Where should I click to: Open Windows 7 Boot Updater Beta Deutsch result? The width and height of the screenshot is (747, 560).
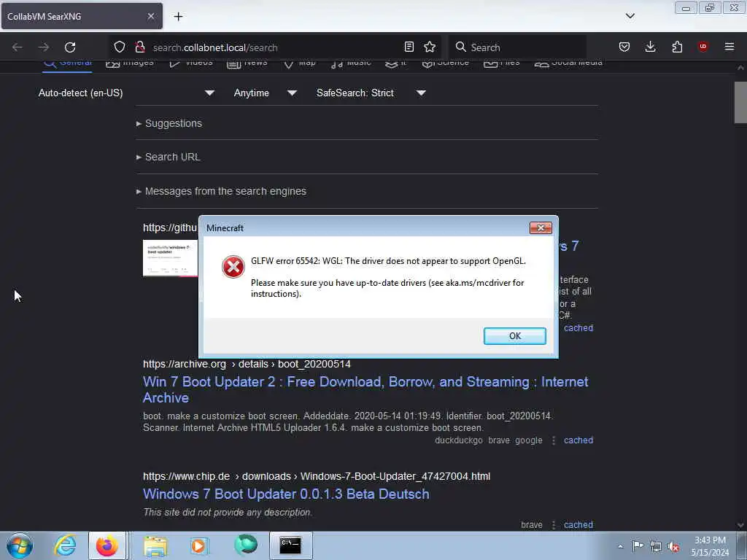pos(286,494)
